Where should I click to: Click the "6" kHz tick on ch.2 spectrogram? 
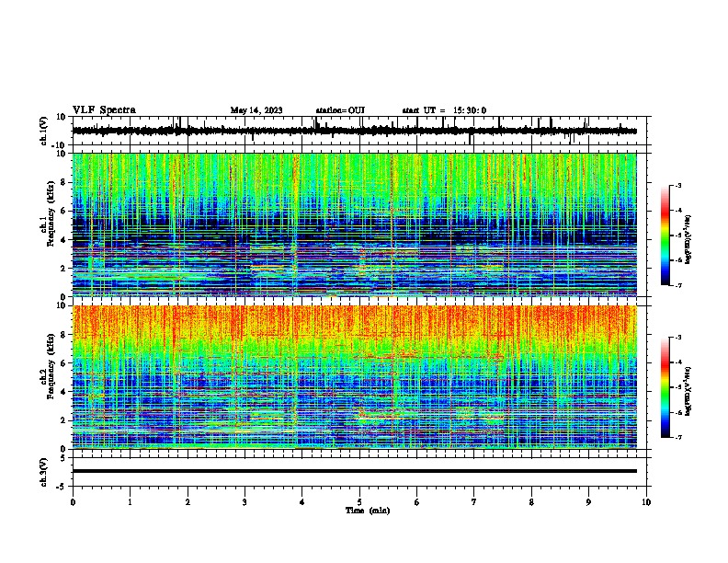pyautogui.click(x=63, y=363)
